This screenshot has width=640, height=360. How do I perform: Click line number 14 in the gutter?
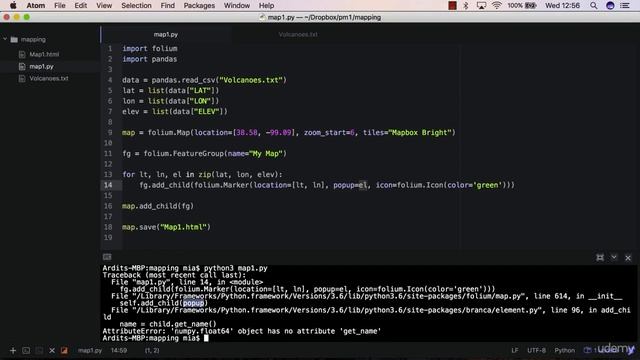tap(108, 185)
